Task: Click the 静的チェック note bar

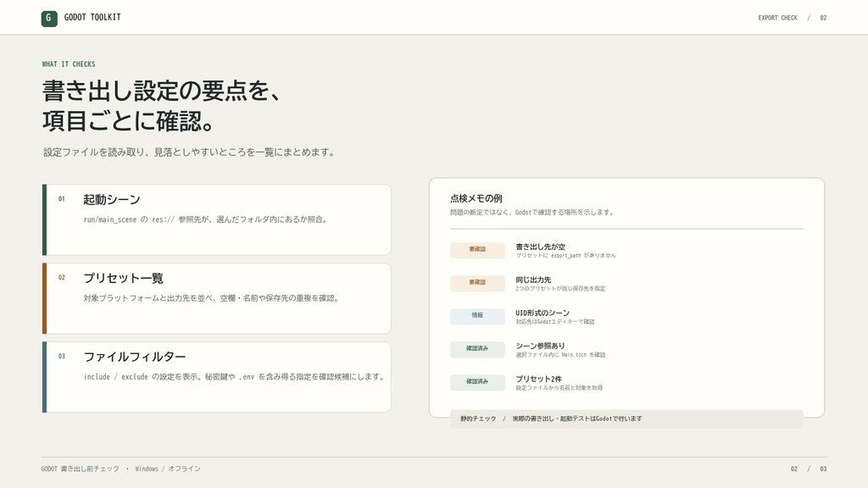Action: point(626,419)
